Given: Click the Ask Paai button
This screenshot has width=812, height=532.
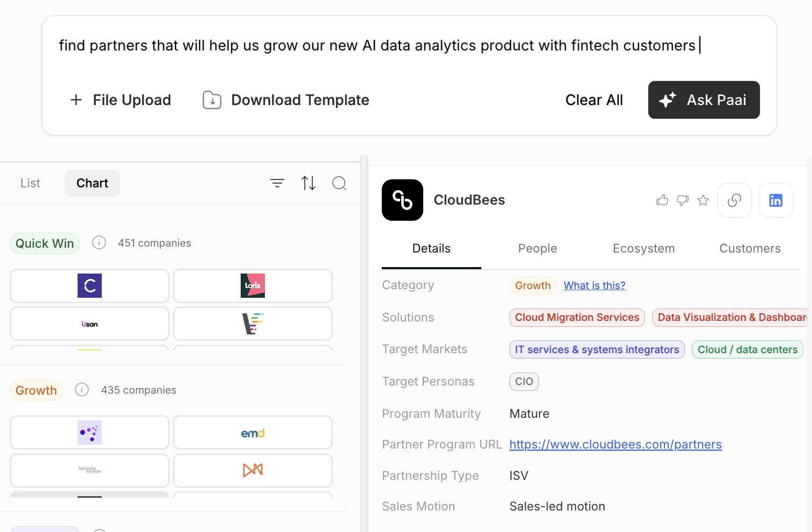Looking at the screenshot, I should (x=704, y=100).
